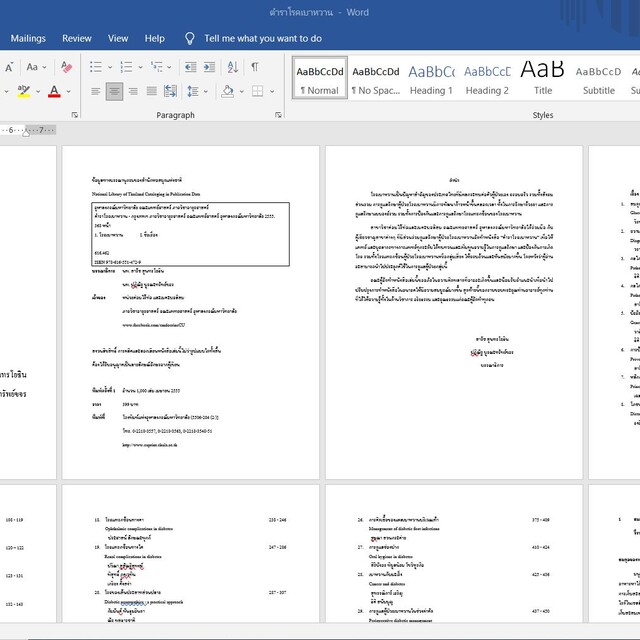Click the Tell me what you want to do box
This screenshot has width=640, height=640.
tap(262, 38)
